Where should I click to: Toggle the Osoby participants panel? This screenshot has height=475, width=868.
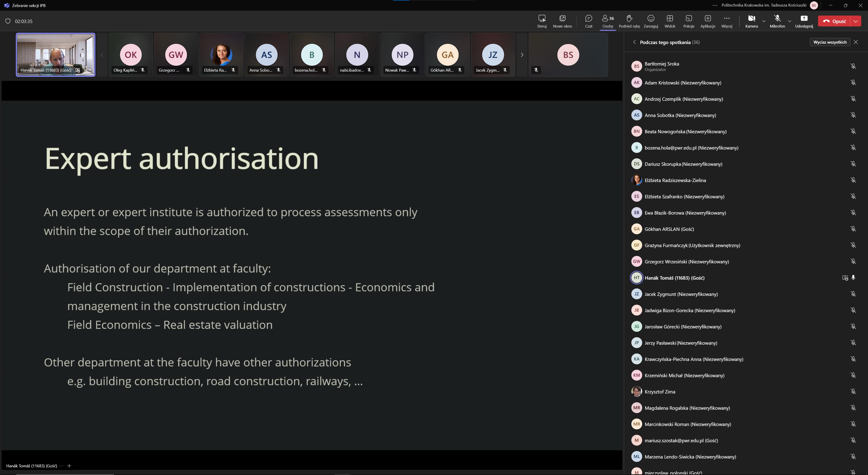point(608,21)
